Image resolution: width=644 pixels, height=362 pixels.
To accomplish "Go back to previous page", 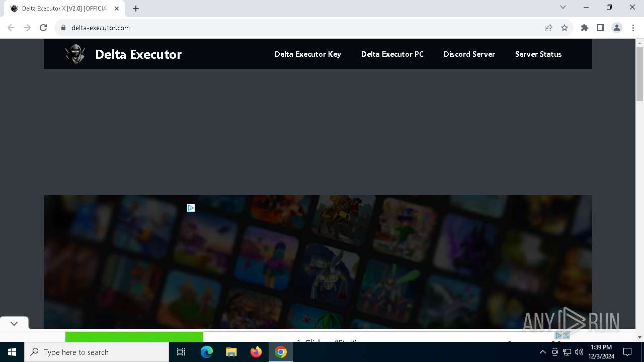I will [11, 28].
